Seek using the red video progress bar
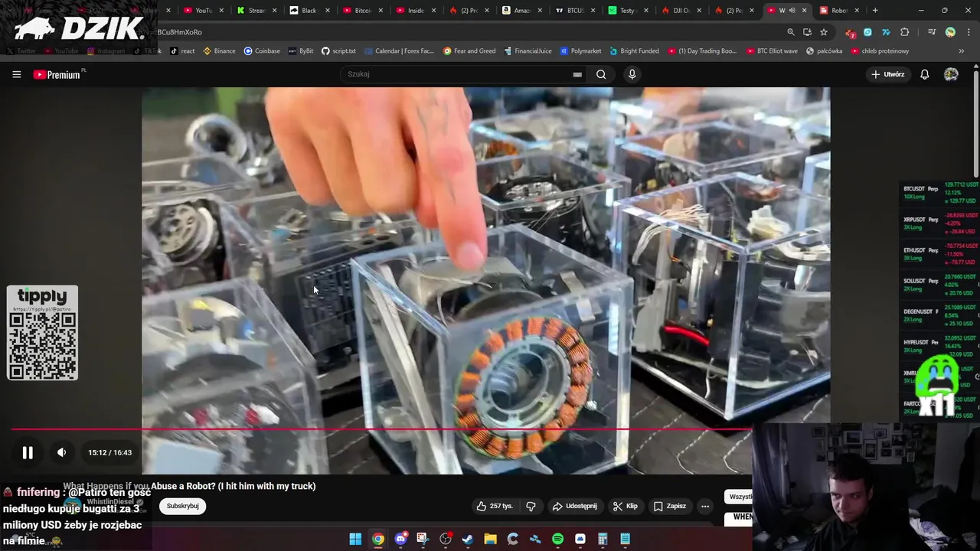Viewport: 980px width, 551px height. coord(381,429)
